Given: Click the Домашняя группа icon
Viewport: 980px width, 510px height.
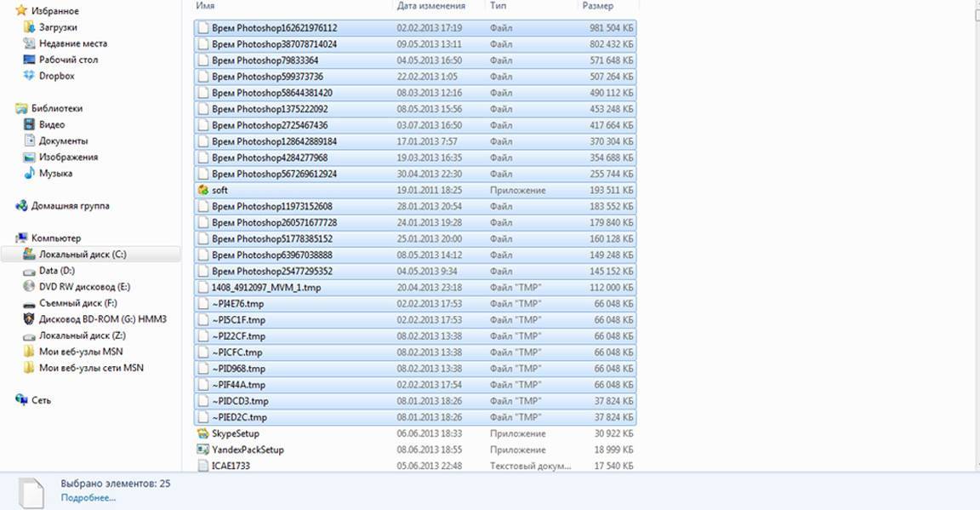Looking at the screenshot, I should (x=21, y=205).
